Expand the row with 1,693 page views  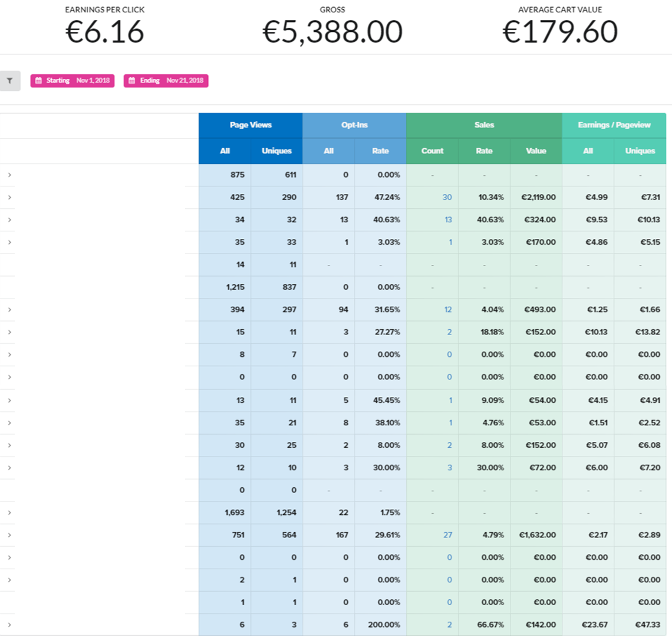pyautogui.click(x=9, y=513)
